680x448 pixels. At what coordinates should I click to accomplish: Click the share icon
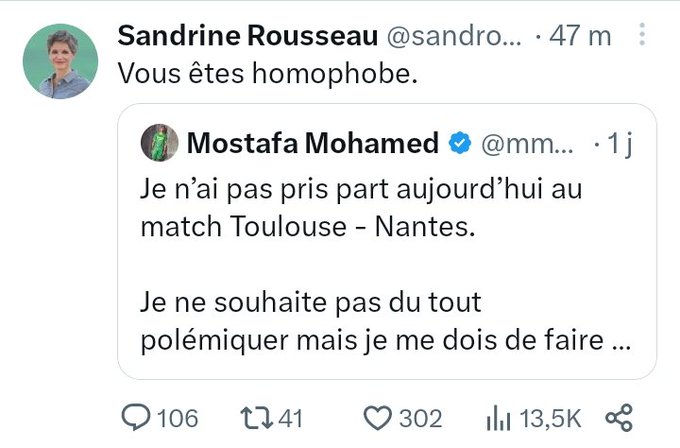coord(620,416)
